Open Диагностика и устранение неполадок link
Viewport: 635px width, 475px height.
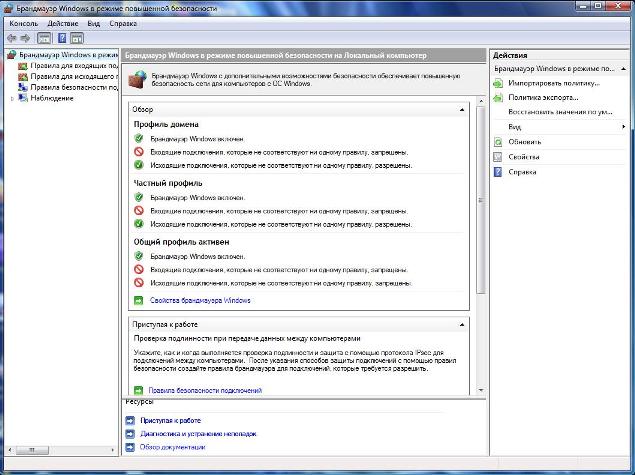click(x=198, y=434)
